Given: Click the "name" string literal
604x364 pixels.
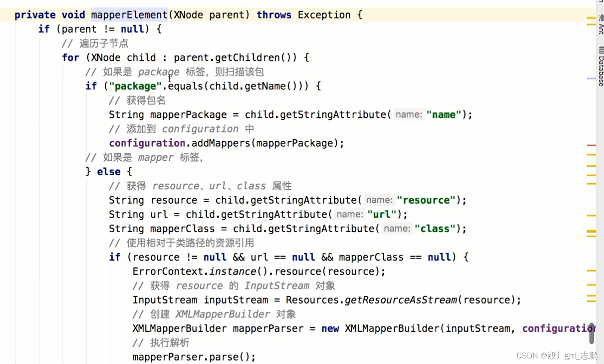Looking at the screenshot, I should (x=444, y=115).
